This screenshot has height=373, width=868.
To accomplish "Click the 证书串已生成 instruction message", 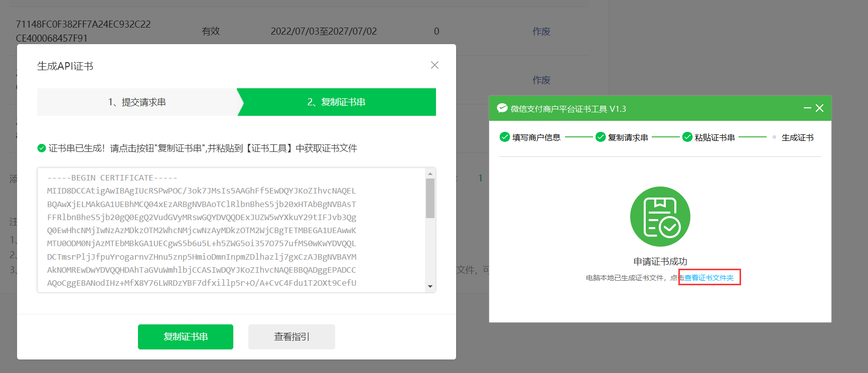I will pyautogui.click(x=203, y=148).
